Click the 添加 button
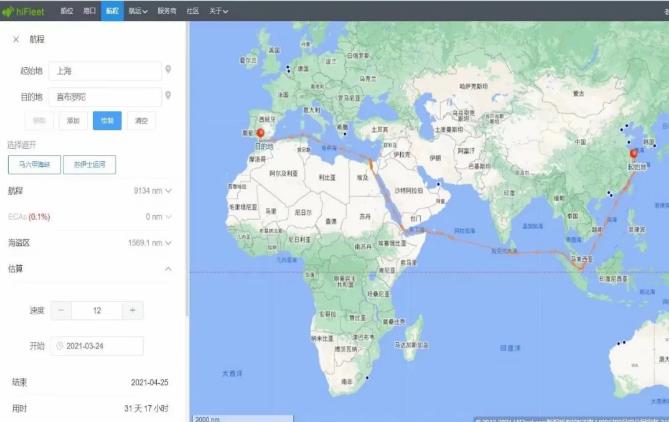Image resolution: width=669 pixels, height=422 pixels. pos(73,121)
